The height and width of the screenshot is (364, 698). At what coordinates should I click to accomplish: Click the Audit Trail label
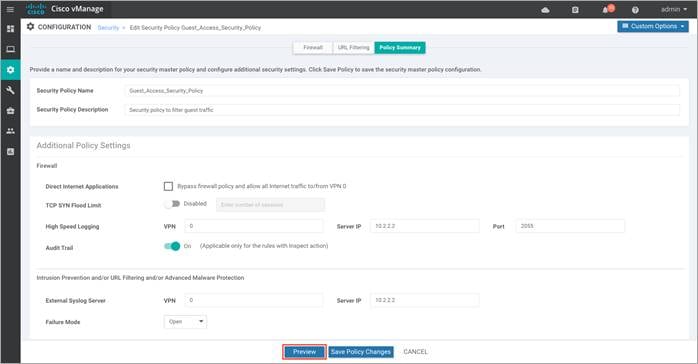point(59,248)
